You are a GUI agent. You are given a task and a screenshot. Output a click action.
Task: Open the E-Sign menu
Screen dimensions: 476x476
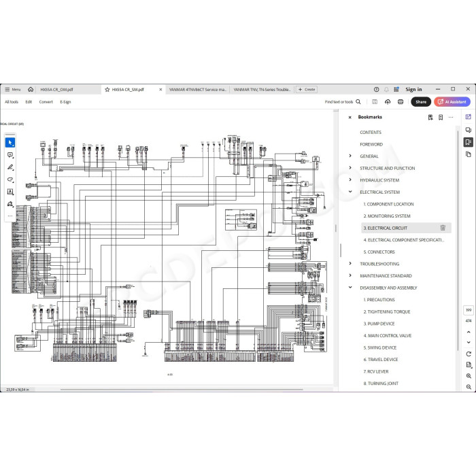(x=65, y=102)
